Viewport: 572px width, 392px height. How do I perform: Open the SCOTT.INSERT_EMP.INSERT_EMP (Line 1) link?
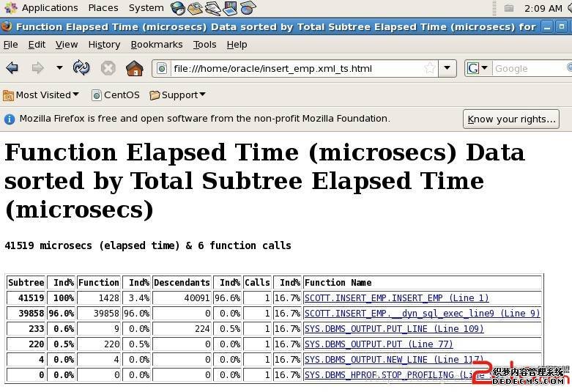[x=396, y=298]
